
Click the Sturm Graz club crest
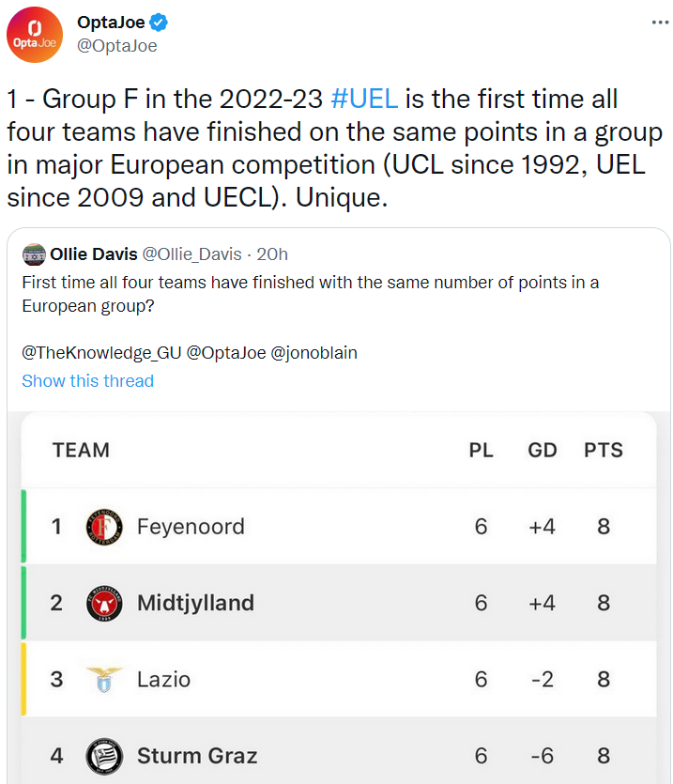coord(103,756)
